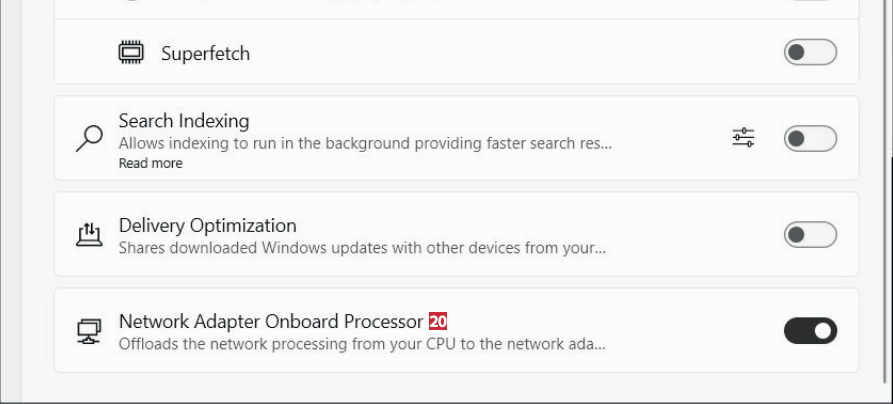Click the Delivery Optimization description text

click(x=361, y=247)
